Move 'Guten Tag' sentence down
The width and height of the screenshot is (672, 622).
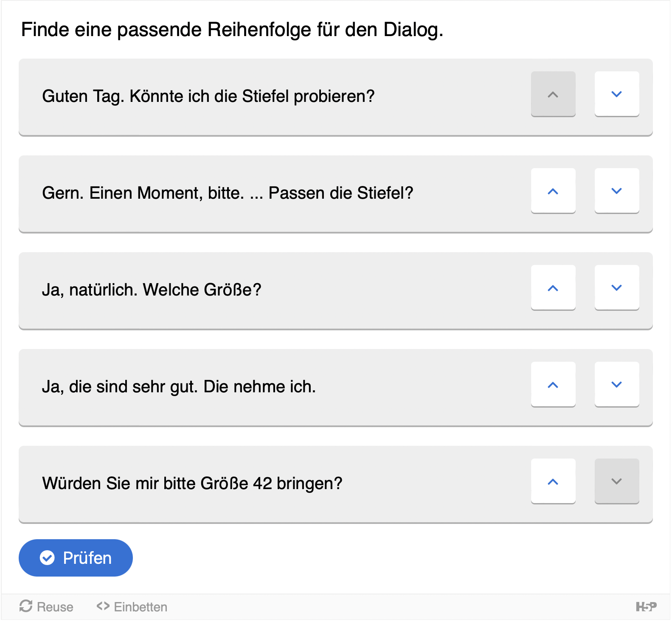point(616,94)
